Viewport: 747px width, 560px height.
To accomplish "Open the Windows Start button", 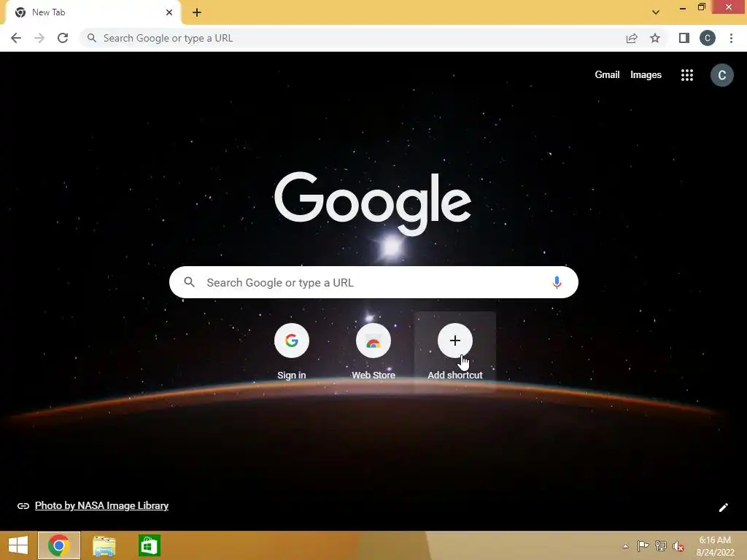I will 18,545.
